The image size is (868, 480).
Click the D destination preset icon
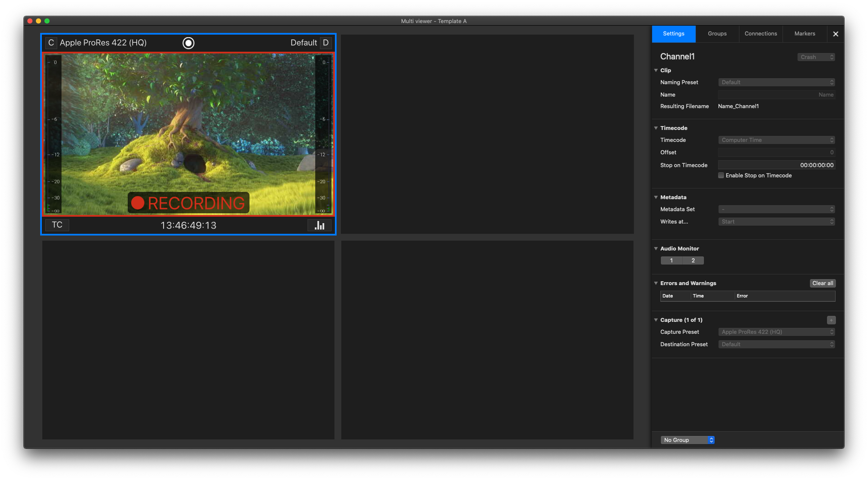click(x=326, y=43)
